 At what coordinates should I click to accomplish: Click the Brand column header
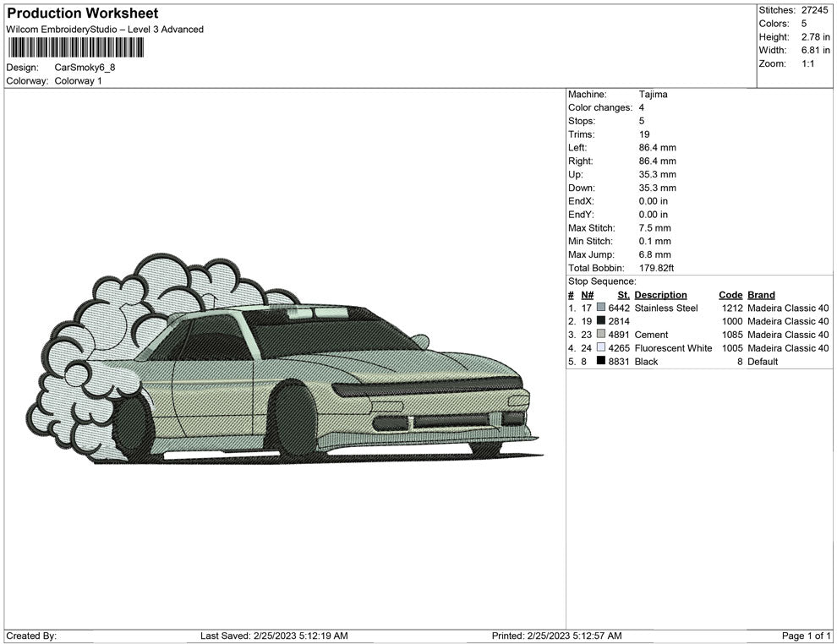click(761, 295)
